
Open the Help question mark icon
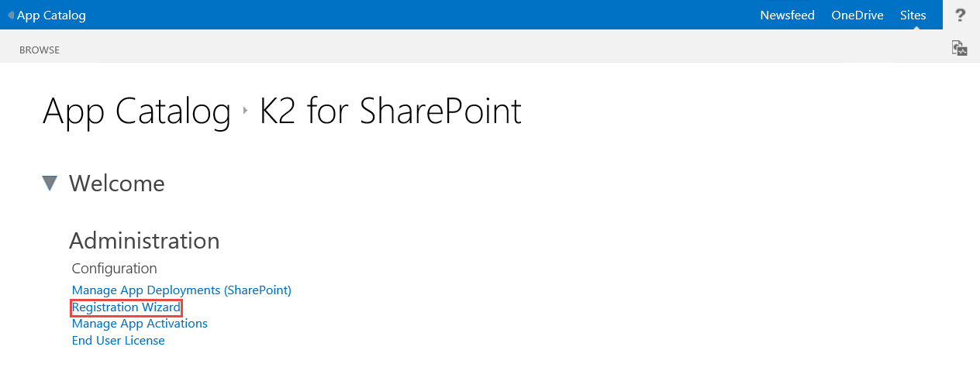[961, 15]
